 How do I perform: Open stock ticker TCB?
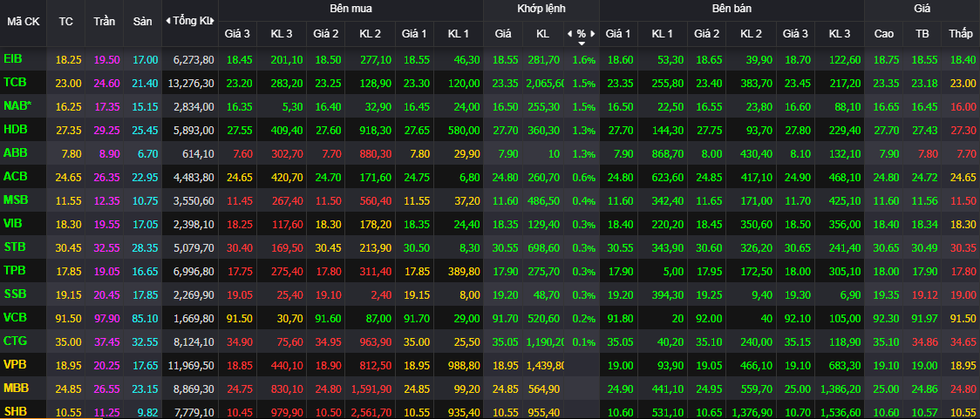tap(14, 83)
